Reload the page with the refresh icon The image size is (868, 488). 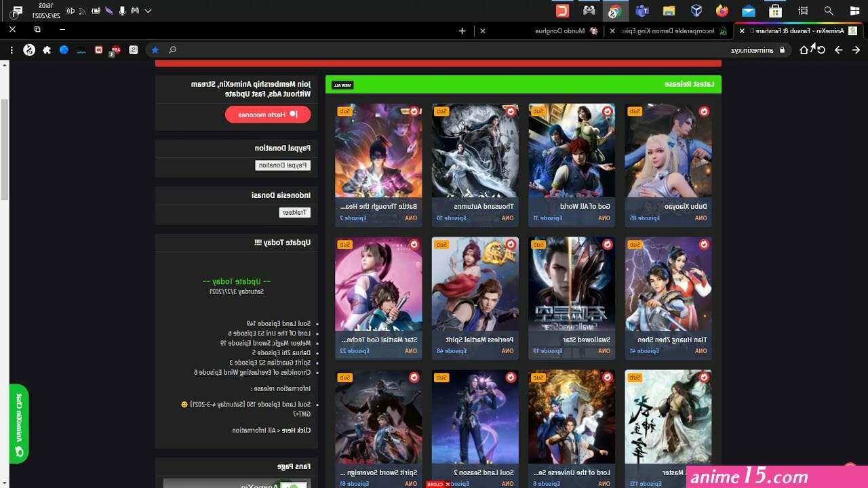pyautogui.click(x=821, y=49)
